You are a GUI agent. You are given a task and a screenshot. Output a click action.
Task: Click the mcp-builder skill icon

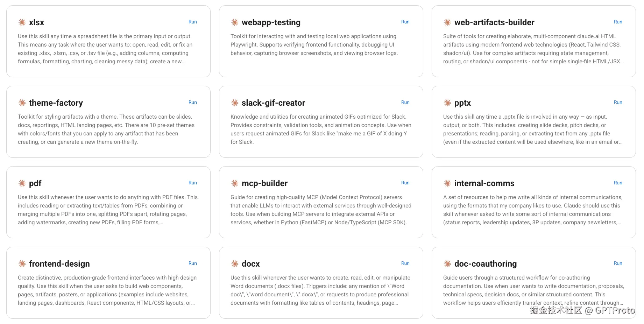point(235,183)
